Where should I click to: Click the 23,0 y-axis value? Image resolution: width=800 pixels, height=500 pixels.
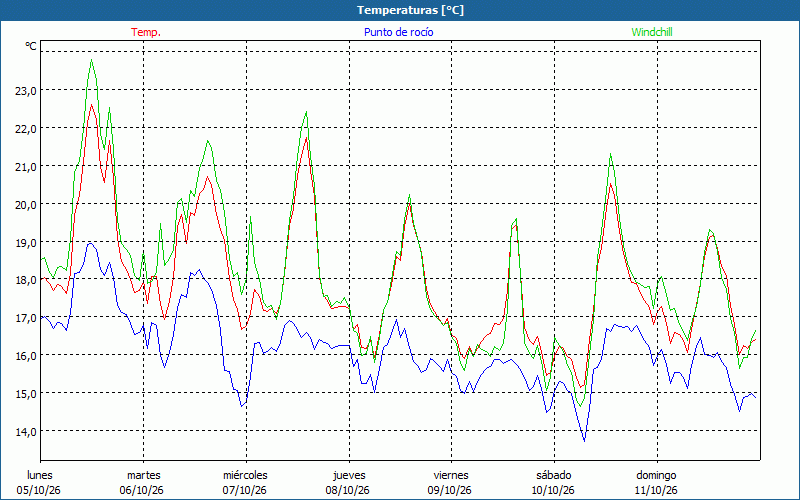click(x=26, y=91)
